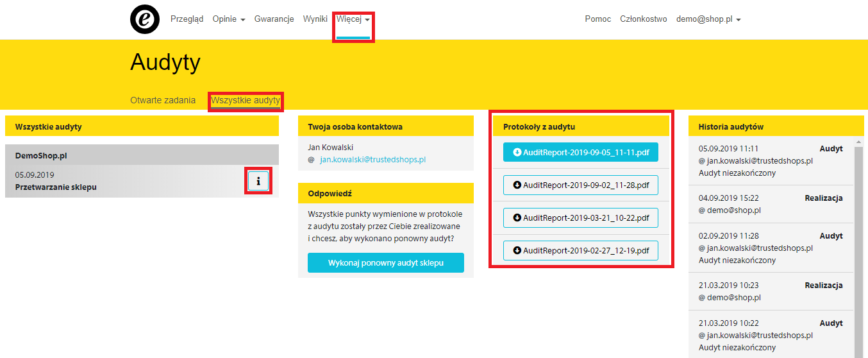
Task: Click the Protokoły z audytu panel header
Action: tap(581, 126)
